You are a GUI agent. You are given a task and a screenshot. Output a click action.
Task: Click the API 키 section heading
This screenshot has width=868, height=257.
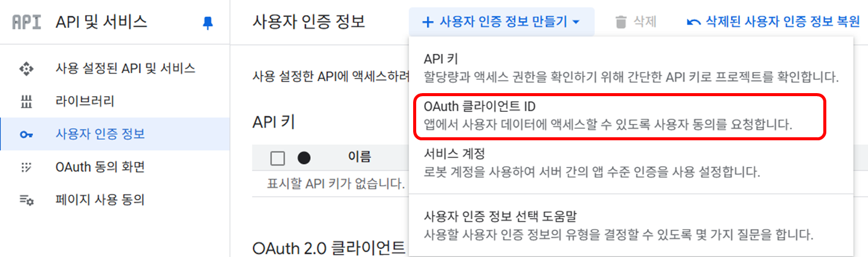[x=274, y=122]
